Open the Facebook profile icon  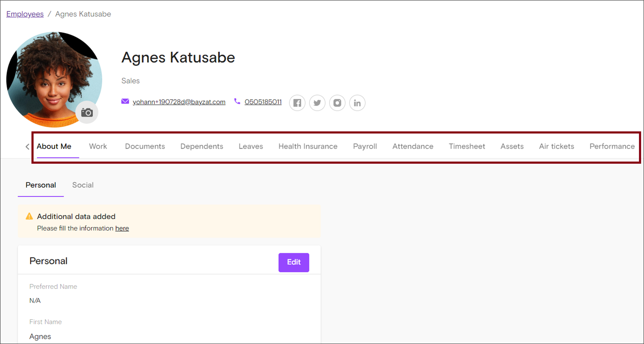coord(297,103)
